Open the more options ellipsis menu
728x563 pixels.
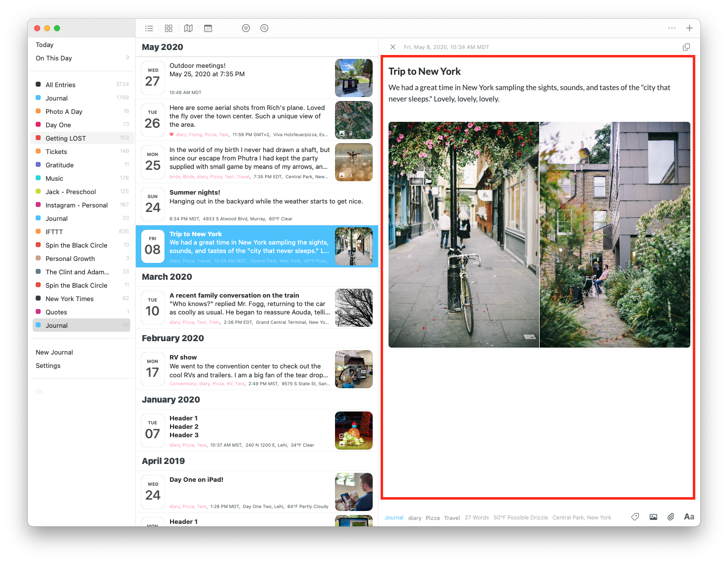point(672,28)
